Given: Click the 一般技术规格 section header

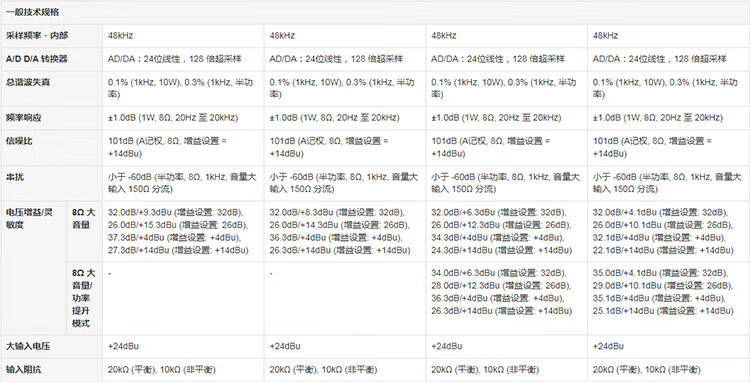Looking at the screenshot, I should [x=33, y=12].
